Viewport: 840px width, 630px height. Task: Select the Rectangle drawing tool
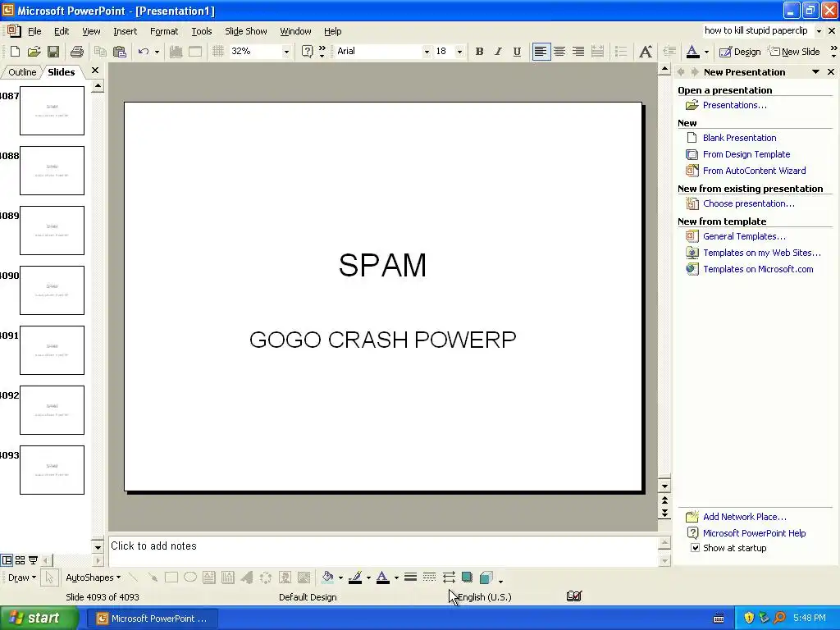[171, 577]
